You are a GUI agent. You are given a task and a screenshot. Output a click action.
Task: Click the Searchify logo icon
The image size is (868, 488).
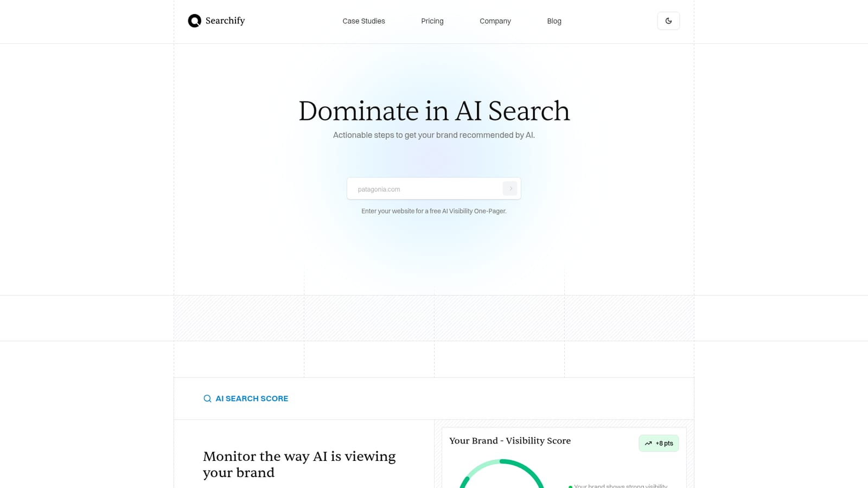194,21
